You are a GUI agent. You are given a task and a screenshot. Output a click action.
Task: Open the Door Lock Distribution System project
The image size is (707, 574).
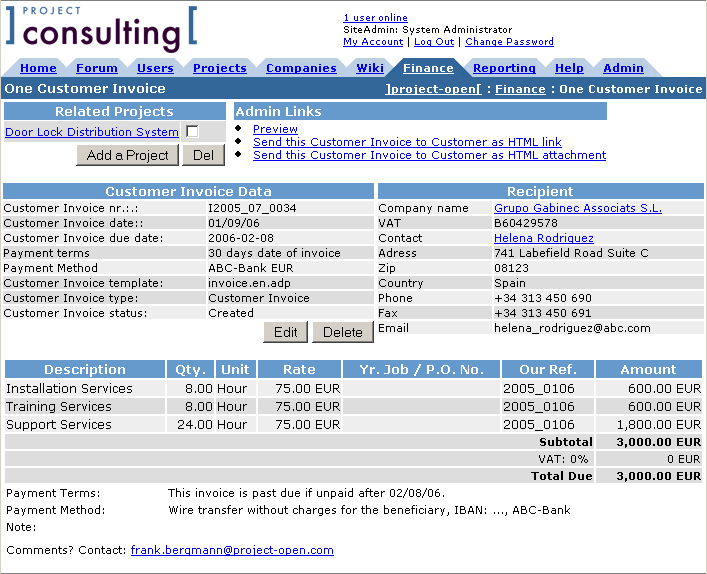(x=92, y=132)
